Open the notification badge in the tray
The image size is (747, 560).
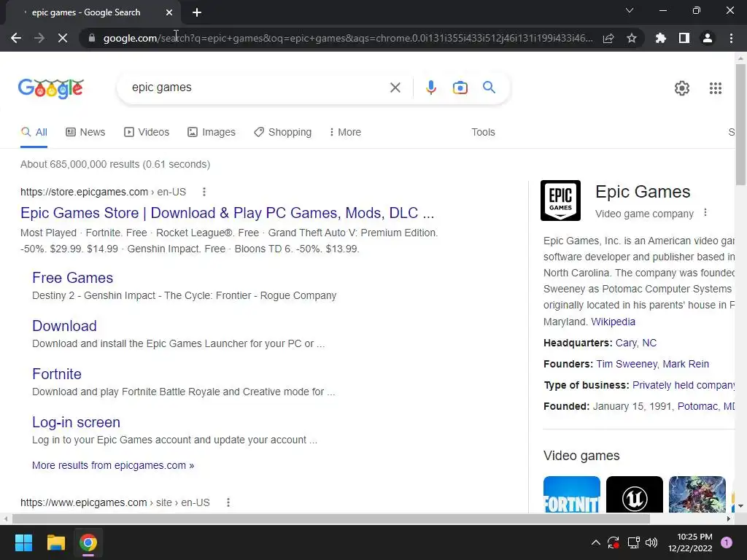coord(727,542)
